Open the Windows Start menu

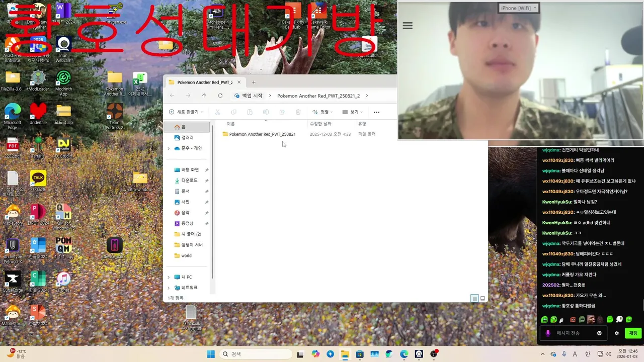coord(211,354)
